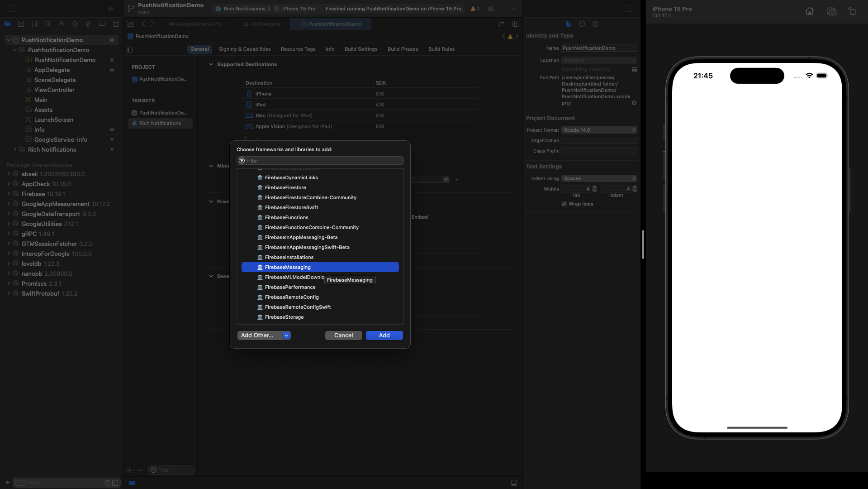Open the Build Settings tab
868x489 pixels.
[361, 49]
